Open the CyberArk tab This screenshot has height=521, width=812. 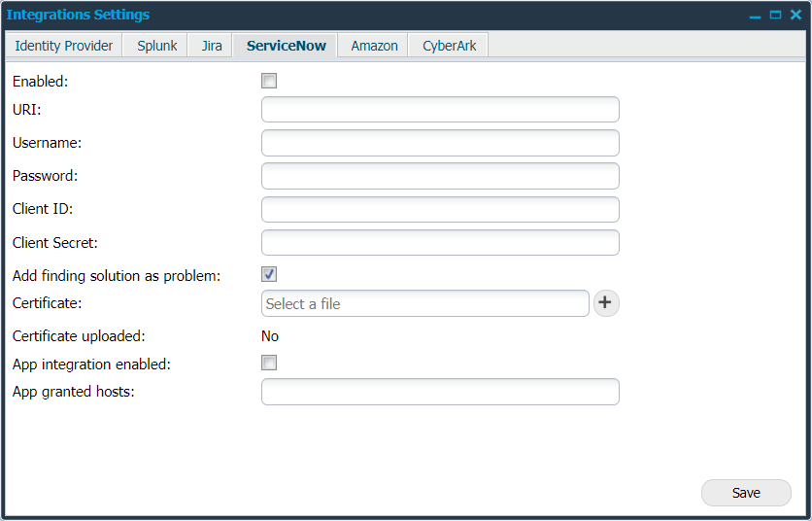pyautogui.click(x=449, y=46)
